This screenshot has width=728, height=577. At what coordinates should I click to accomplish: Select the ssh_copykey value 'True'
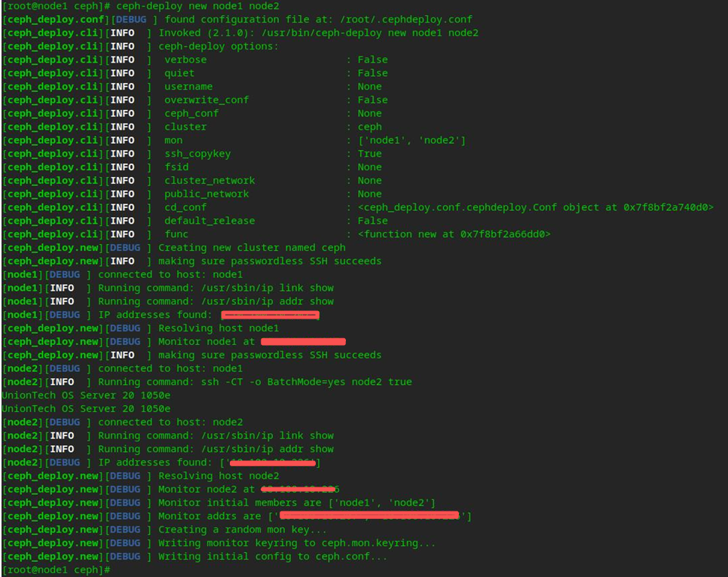coord(369,154)
